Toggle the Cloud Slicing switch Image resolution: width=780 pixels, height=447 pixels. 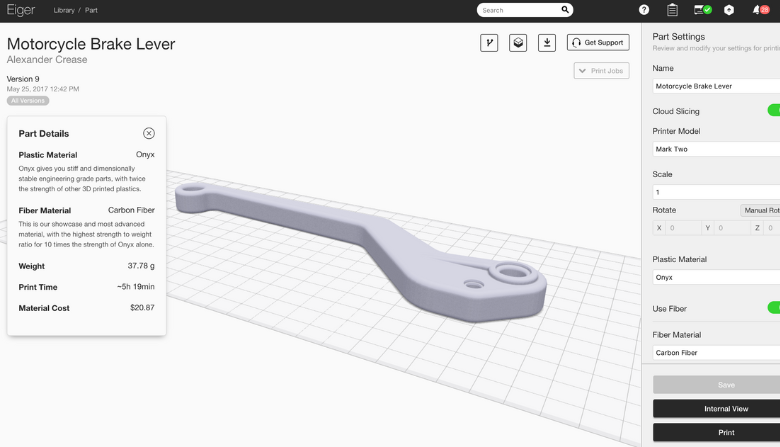772,111
